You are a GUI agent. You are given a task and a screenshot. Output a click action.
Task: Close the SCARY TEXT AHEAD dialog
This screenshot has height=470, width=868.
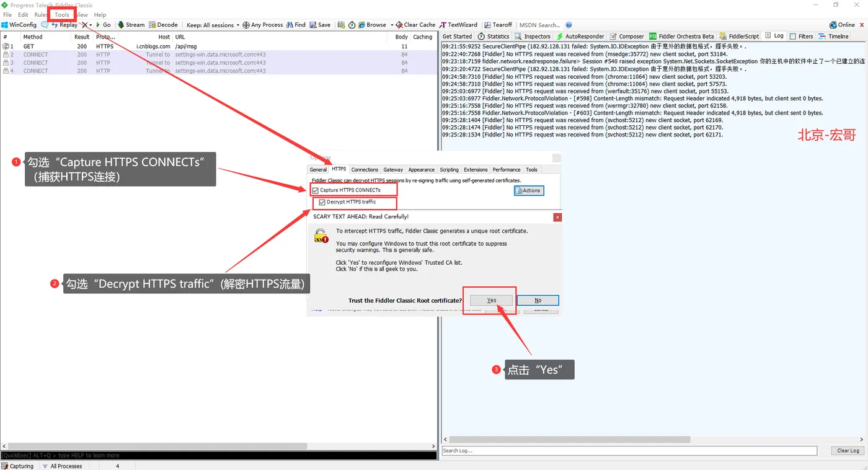coord(557,217)
